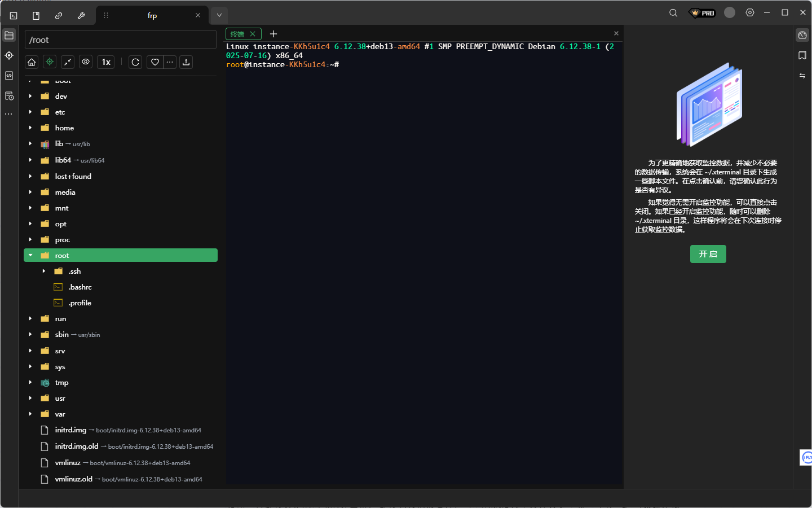Viewport: 812px width, 508px height.
Task: Toggle hidden files eye icon
Action: 86,62
